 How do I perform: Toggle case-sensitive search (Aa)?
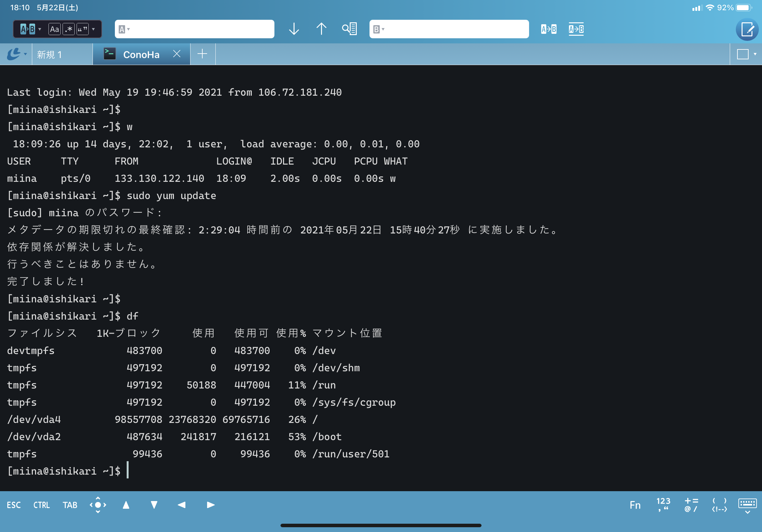click(54, 29)
